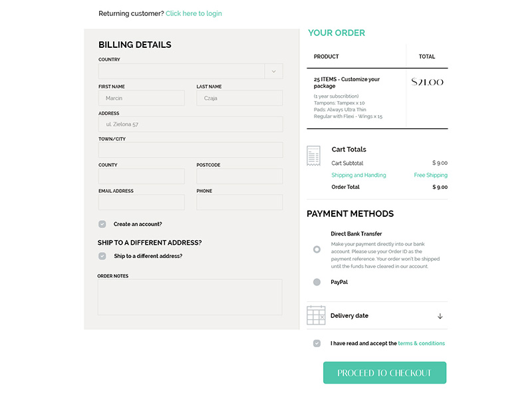Click the Order Notes text area

190,297
